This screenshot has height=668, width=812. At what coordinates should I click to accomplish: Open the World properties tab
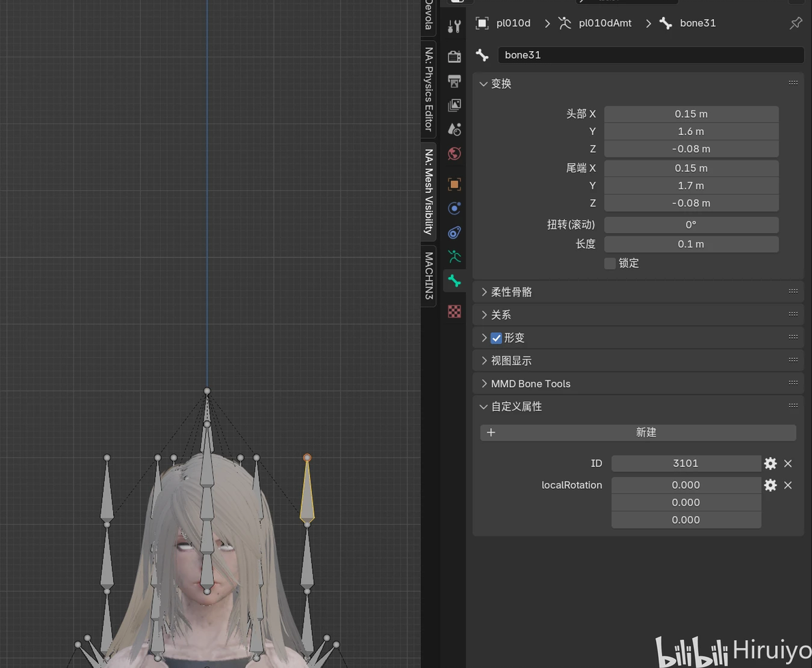[x=454, y=153]
